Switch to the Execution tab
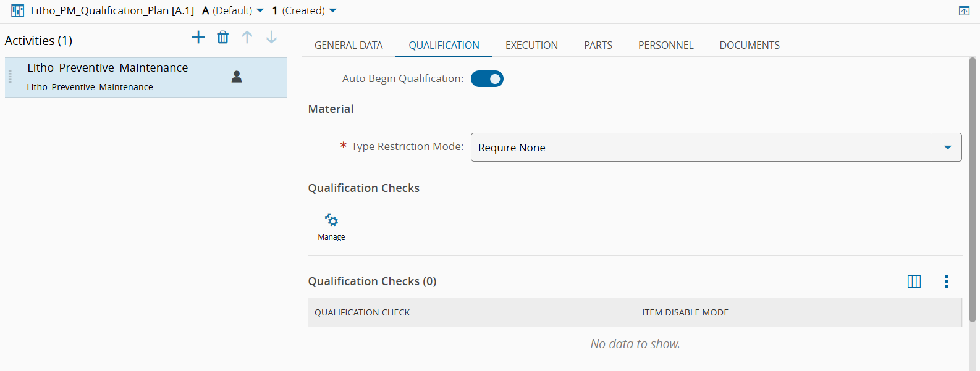 pyautogui.click(x=531, y=45)
